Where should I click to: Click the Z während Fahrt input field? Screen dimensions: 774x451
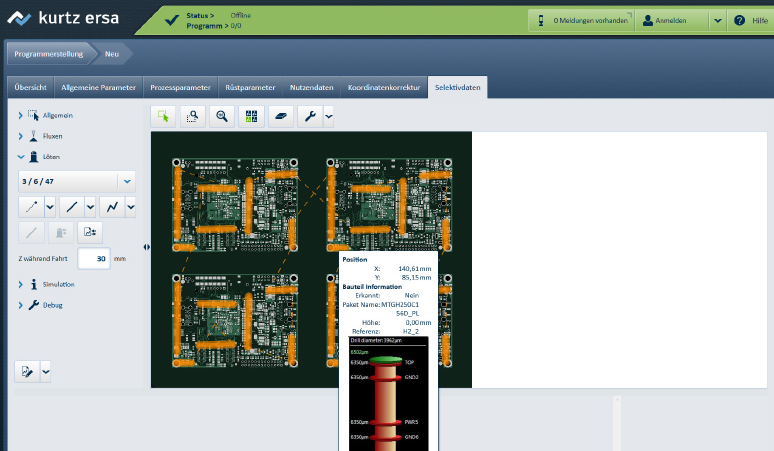tap(94, 258)
